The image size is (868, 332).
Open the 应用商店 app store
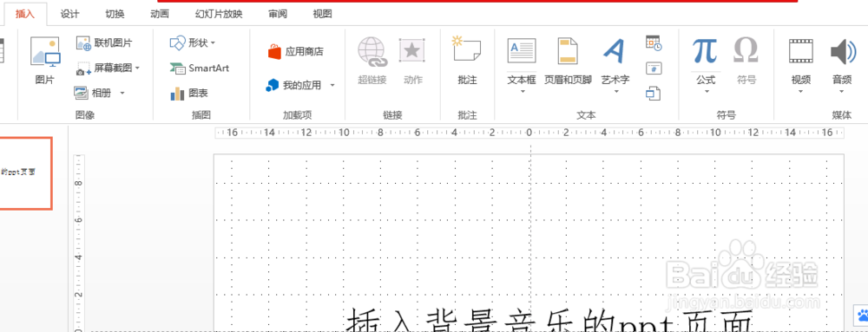click(x=296, y=52)
